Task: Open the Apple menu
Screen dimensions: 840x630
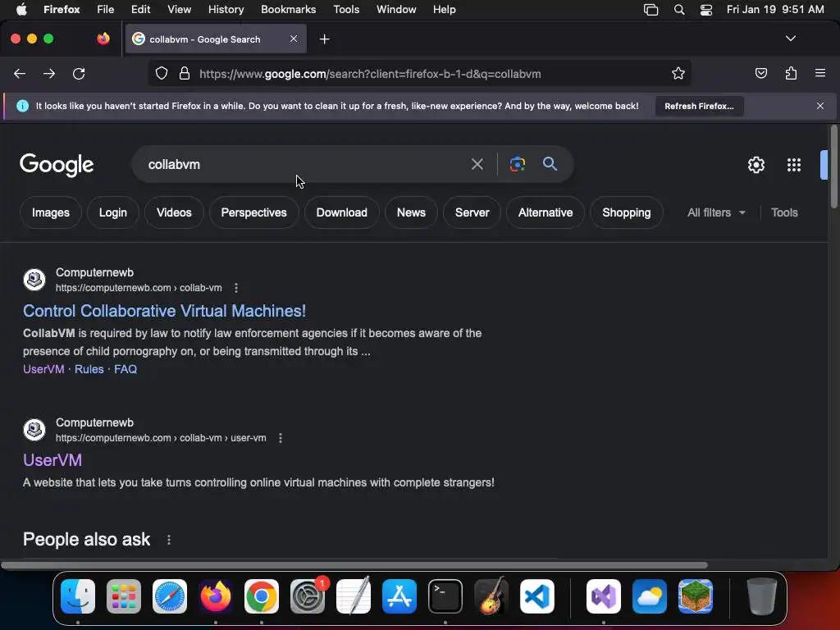Action: coord(21,9)
